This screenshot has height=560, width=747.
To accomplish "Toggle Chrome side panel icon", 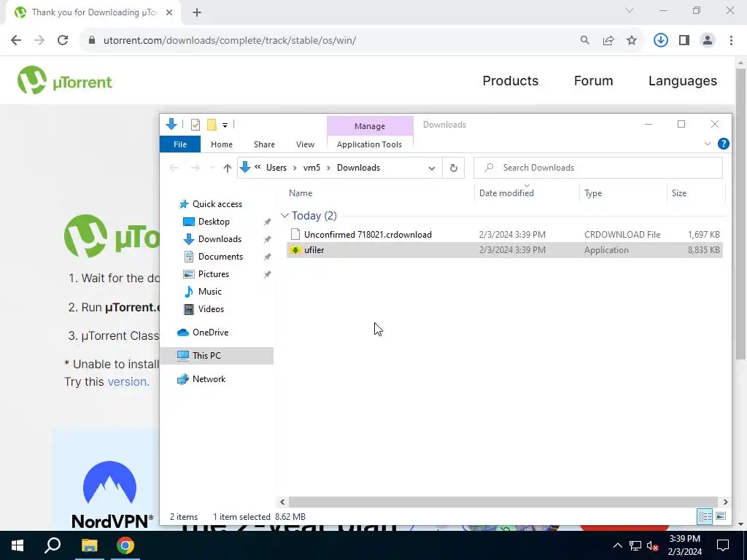I will click(x=684, y=41).
